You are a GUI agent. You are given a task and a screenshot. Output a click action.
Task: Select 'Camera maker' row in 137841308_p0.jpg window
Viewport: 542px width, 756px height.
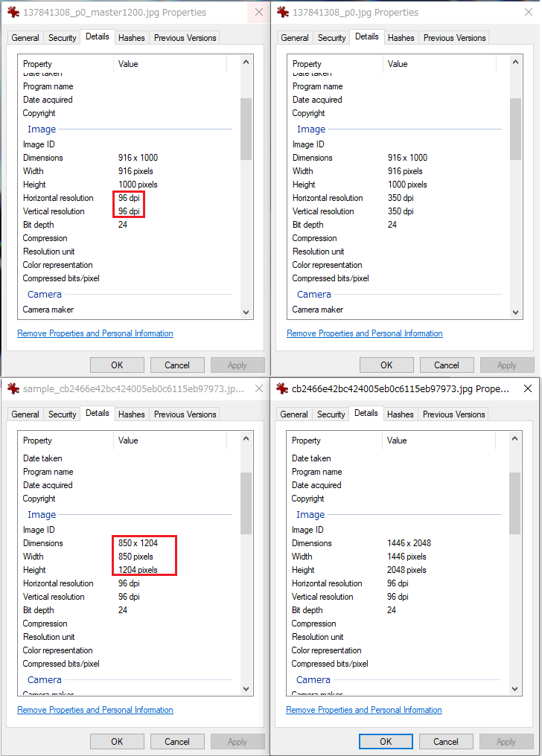coord(399,310)
